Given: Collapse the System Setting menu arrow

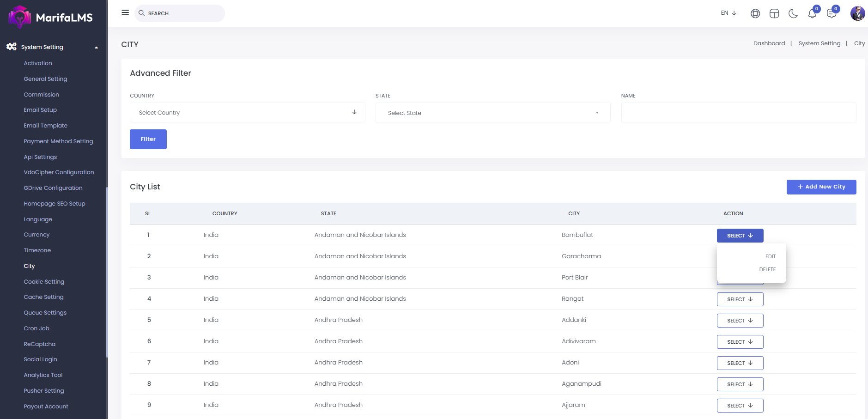Looking at the screenshot, I should coord(97,47).
